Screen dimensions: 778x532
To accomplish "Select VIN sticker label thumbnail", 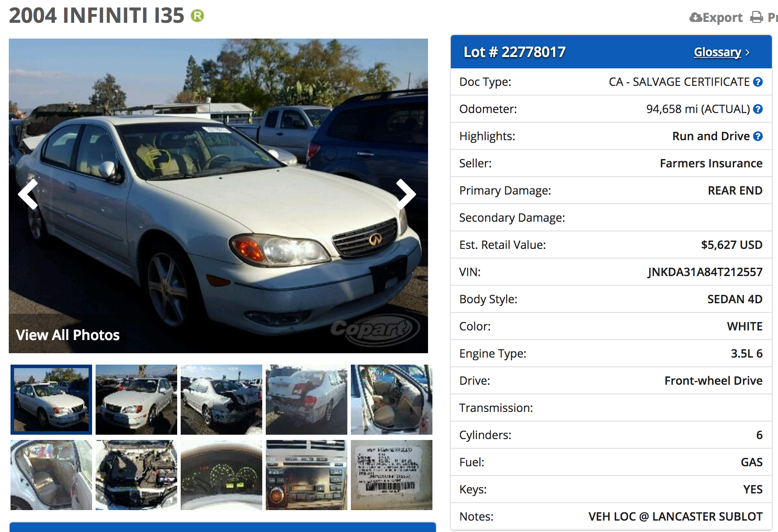I will tap(392, 475).
